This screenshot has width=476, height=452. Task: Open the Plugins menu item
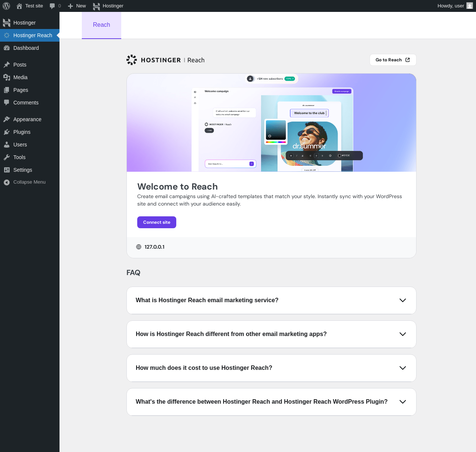tap(30, 132)
